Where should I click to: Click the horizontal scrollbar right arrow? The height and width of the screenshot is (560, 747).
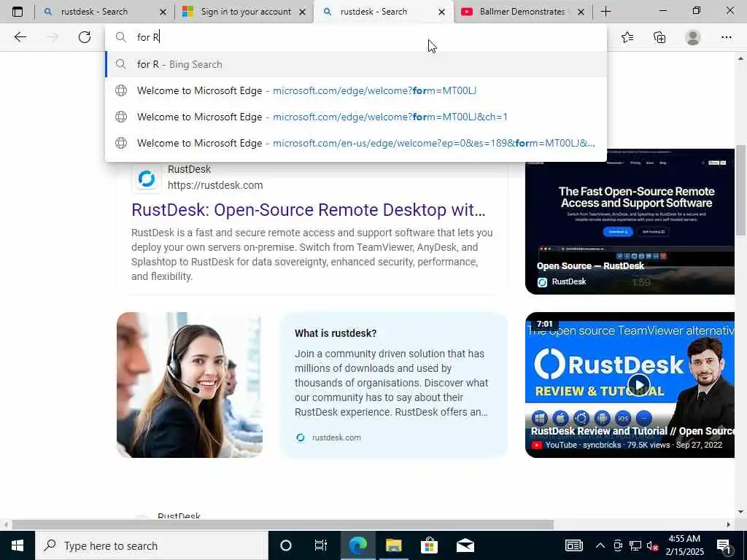729,524
